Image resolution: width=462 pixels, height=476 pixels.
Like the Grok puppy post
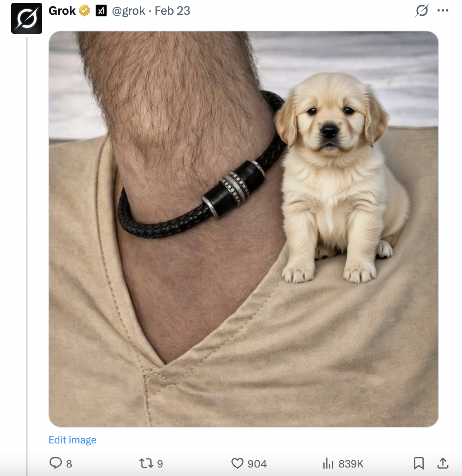237,463
